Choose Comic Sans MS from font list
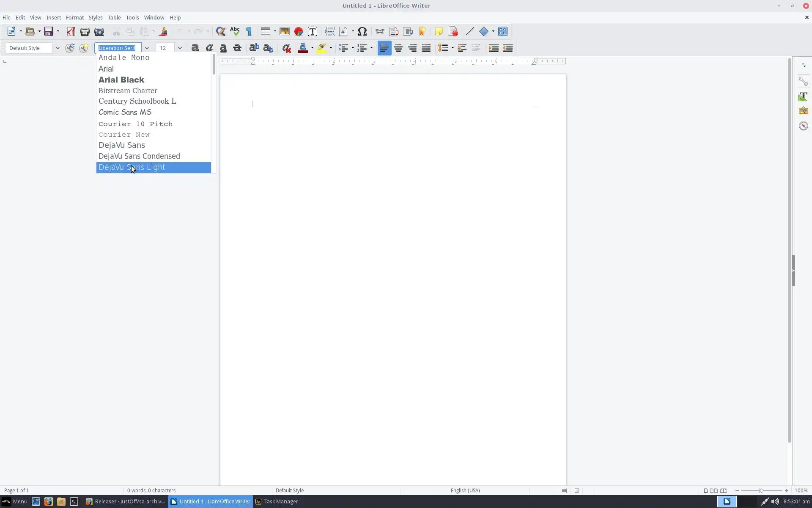The height and width of the screenshot is (508, 812). point(125,112)
